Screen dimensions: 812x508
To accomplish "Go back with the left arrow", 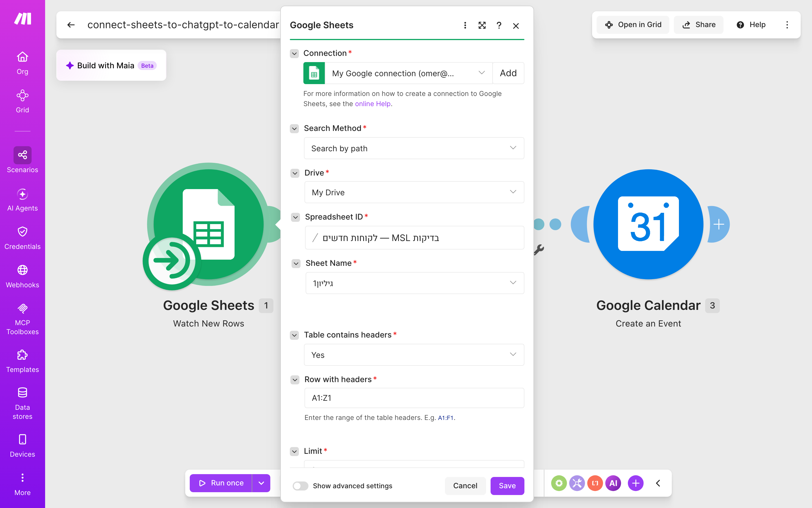I will (71, 25).
